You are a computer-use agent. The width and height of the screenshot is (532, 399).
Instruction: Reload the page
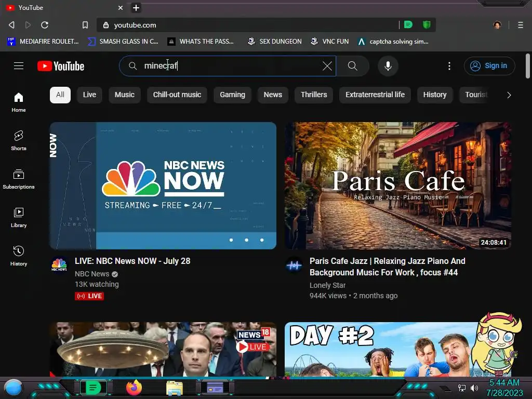(x=45, y=25)
